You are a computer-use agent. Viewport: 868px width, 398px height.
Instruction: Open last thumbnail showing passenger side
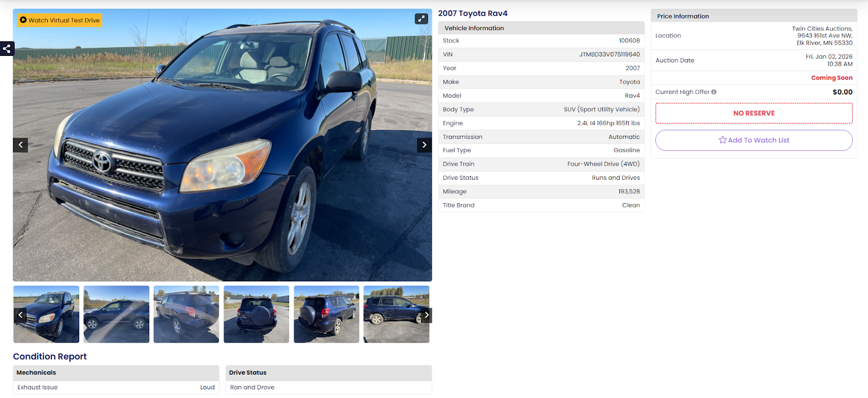(397, 314)
